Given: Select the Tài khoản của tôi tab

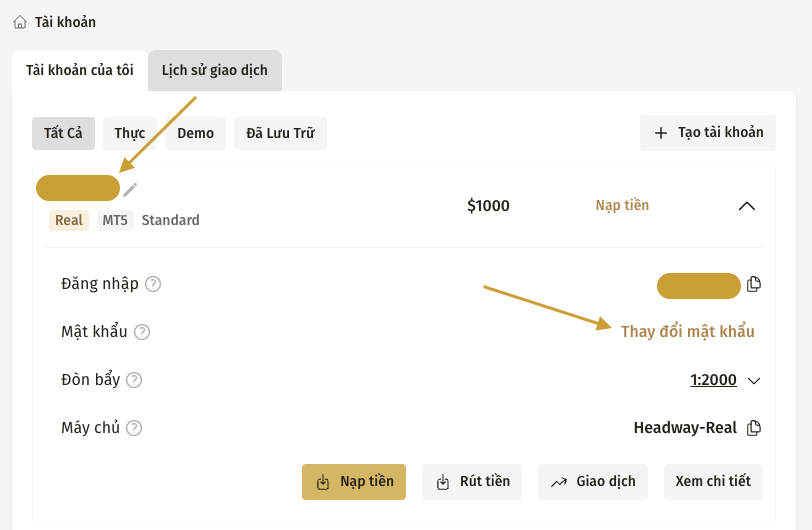Looking at the screenshot, I should pos(80,71).
